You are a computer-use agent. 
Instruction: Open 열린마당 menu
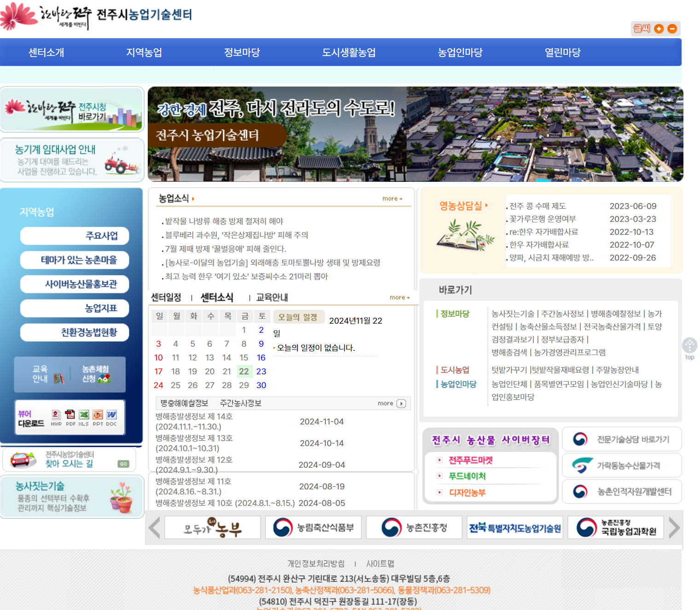(x=563, y=52)
